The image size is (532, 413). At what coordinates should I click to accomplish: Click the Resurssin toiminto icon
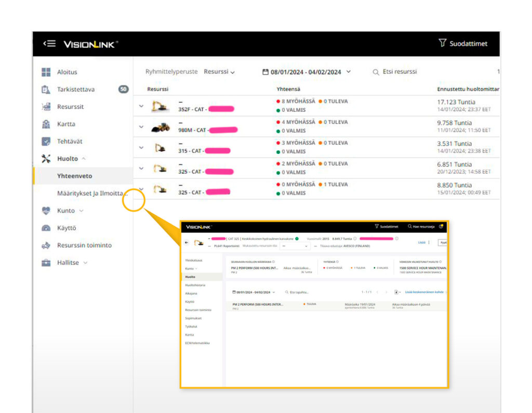point(46,246)
